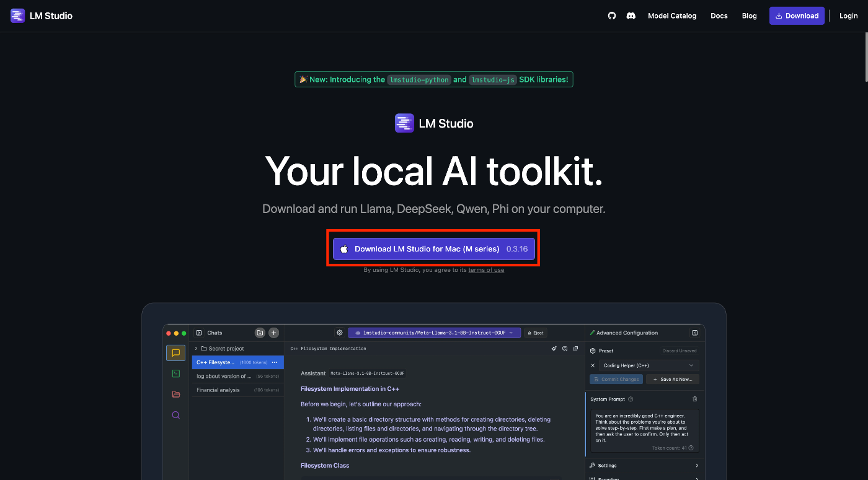The image size is (868, 480).
Task: Click the 'Filesystem Implementation in C++' heading
Action: (350, 389)
